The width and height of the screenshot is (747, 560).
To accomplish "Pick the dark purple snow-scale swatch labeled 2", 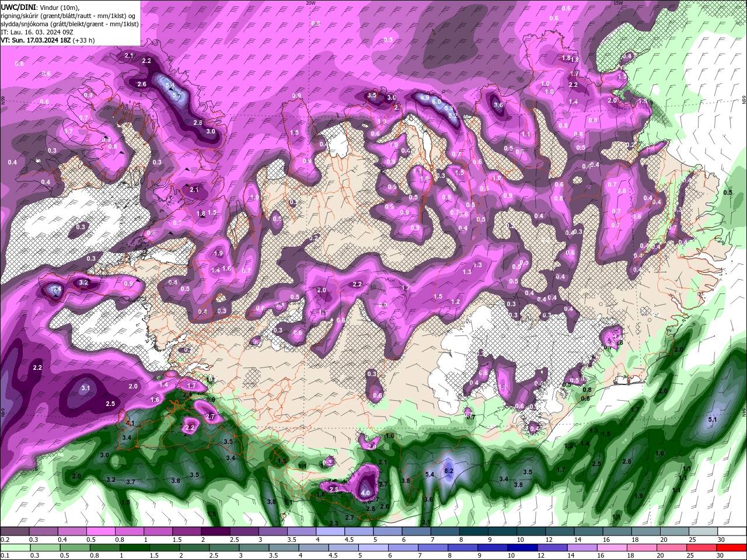I will 215,531.
